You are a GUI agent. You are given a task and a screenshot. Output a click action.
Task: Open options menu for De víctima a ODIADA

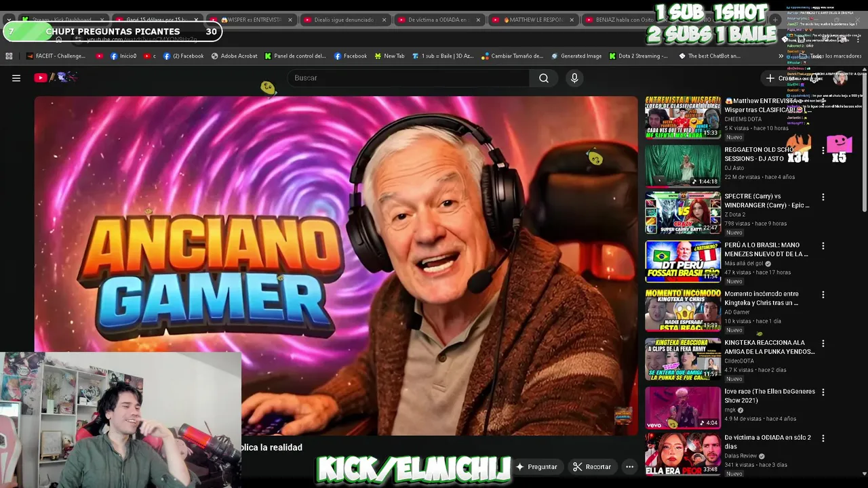pyautogui.click(x=823, y=439)
